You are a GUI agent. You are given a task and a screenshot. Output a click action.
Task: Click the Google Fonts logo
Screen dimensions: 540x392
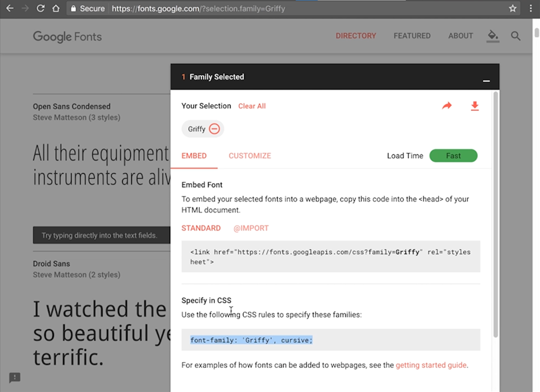(67, 36)
